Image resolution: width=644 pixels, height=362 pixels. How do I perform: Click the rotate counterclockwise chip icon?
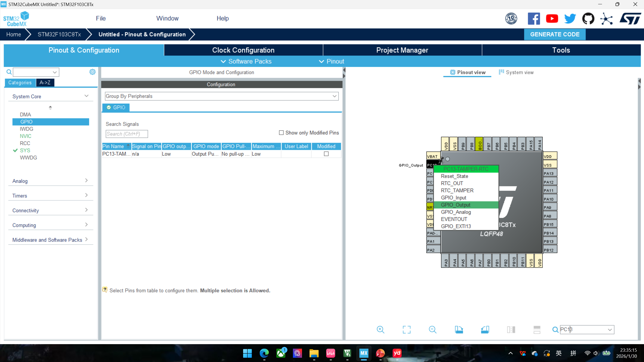pyautogui.click(x=485, y=330)
